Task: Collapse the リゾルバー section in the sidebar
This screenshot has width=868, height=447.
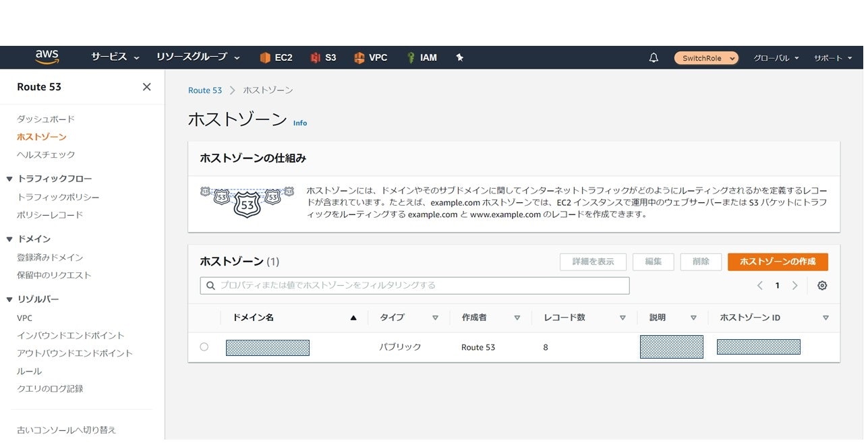Action: (9, 299)
